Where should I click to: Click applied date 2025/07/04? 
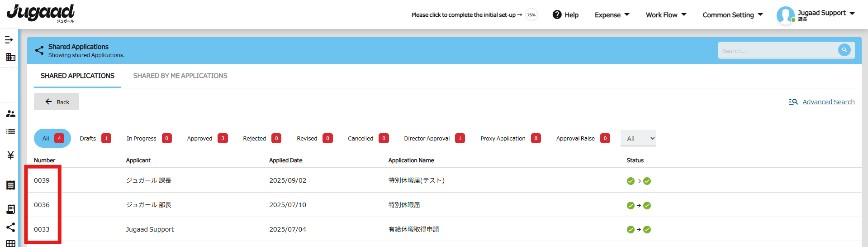[288, 229]
